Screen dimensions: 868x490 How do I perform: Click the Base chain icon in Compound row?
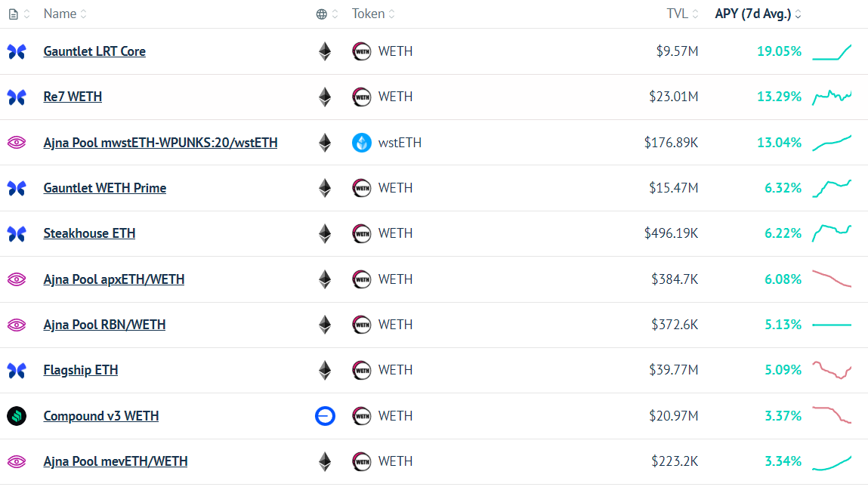click(325, 416)
